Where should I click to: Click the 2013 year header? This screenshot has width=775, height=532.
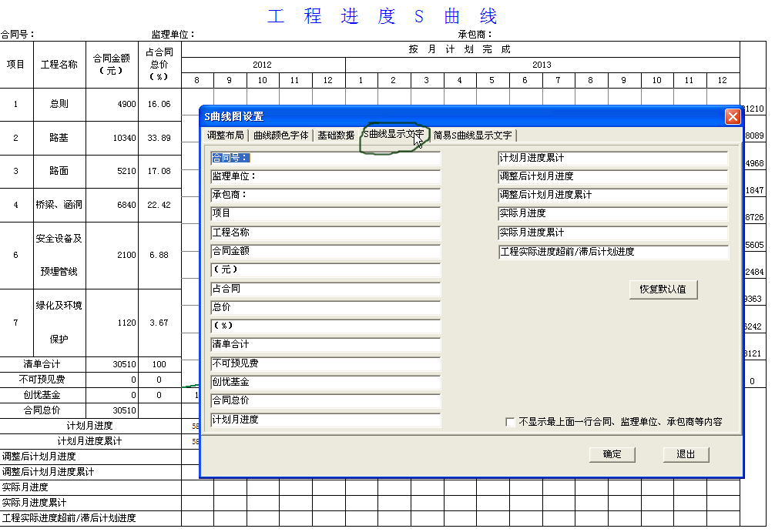click(x=542, y=65)
